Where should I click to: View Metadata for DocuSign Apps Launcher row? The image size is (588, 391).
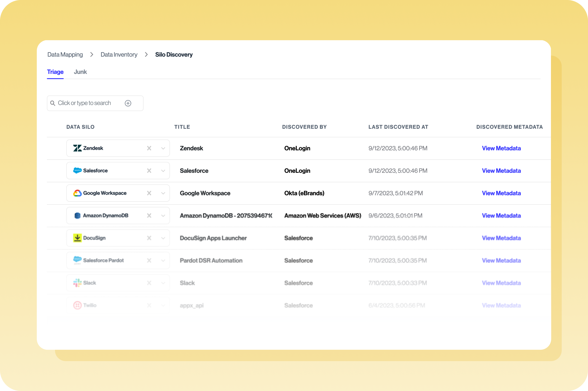pos(501,238)
